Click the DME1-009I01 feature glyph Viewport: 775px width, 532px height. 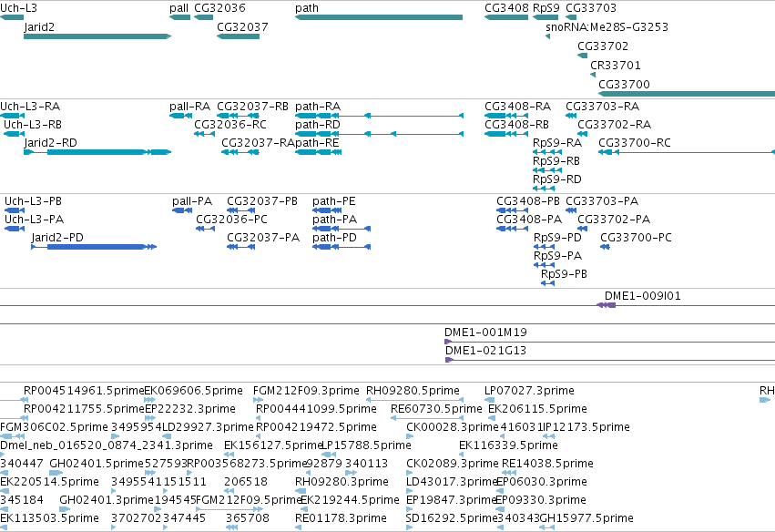click(x=607, y=305)
